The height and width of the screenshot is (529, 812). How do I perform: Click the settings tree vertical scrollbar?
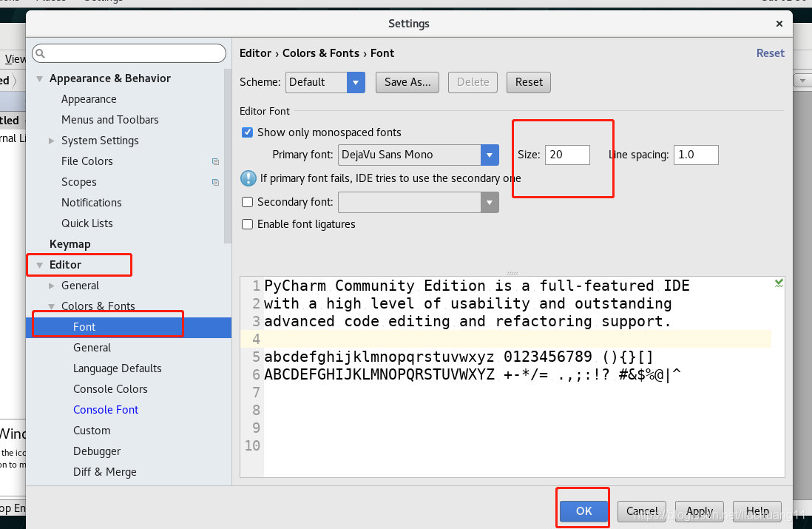coord(227,155)
